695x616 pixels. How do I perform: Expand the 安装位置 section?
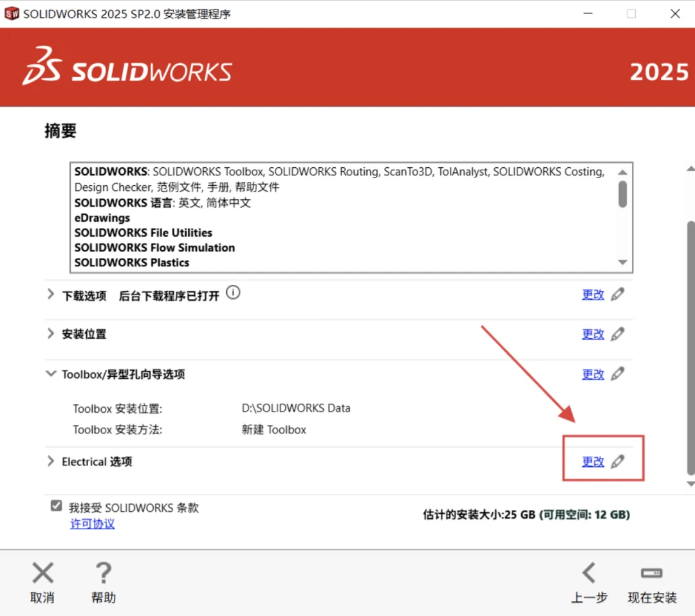[x=51, y=334]
